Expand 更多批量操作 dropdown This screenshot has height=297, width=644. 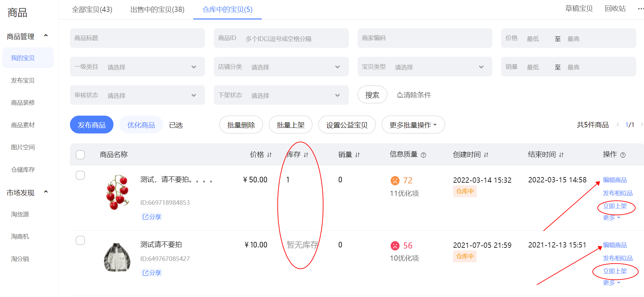(x=413, y=125)
